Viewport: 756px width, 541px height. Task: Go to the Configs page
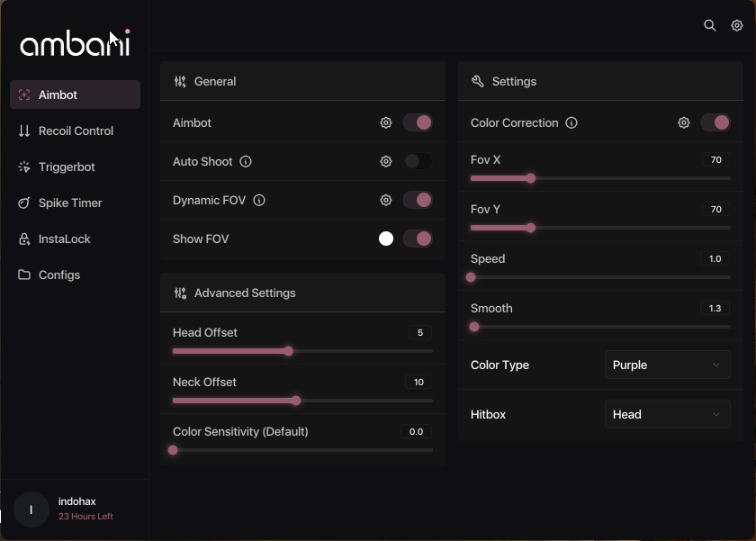point(76,275)
